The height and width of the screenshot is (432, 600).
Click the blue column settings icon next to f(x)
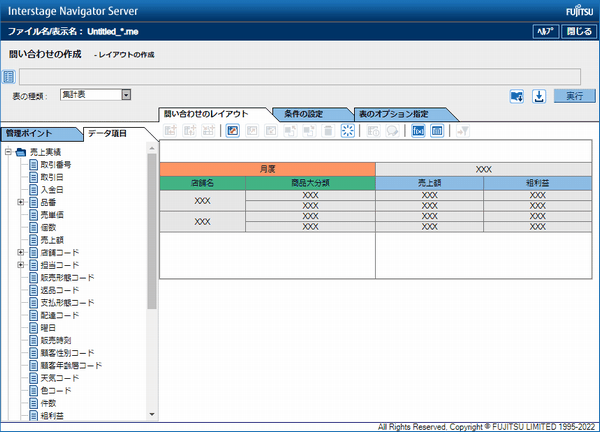coord(437,131)
